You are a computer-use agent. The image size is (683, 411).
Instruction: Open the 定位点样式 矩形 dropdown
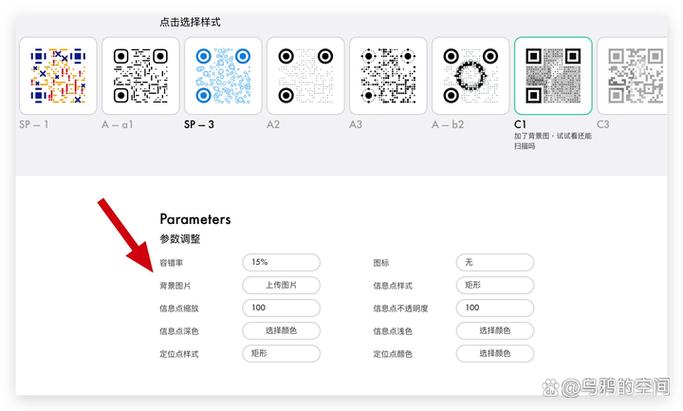(281, 353)
